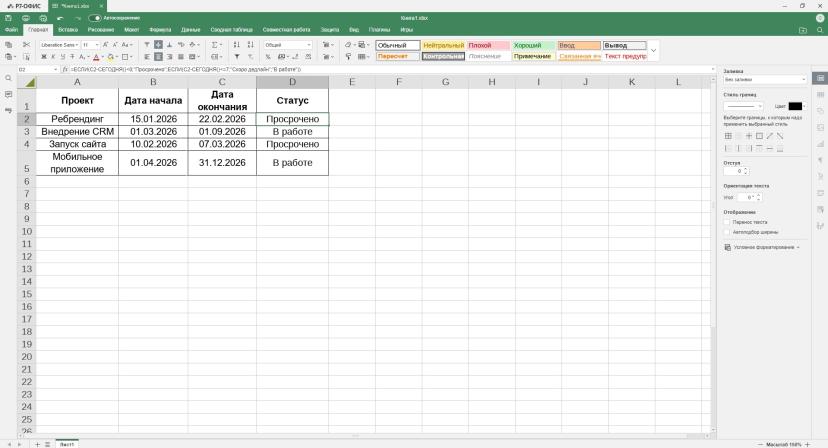Apply the Хороший cell style
828x448 pixels.
coord(533,45)
